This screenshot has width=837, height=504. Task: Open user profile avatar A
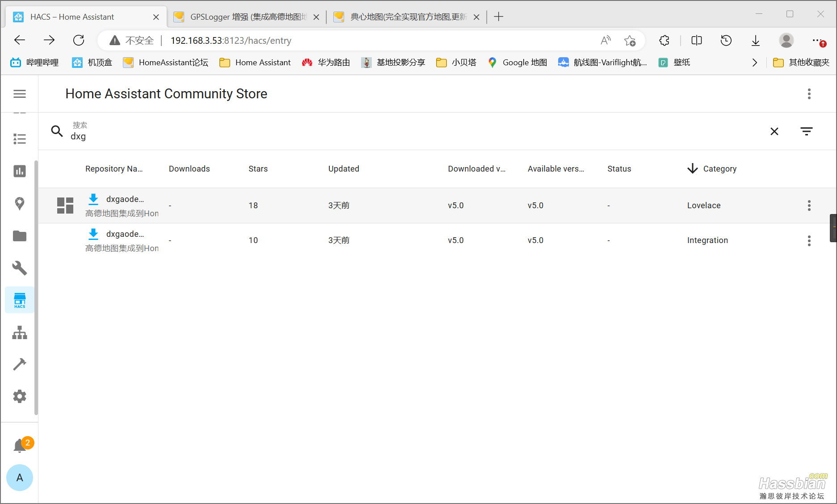20,478
